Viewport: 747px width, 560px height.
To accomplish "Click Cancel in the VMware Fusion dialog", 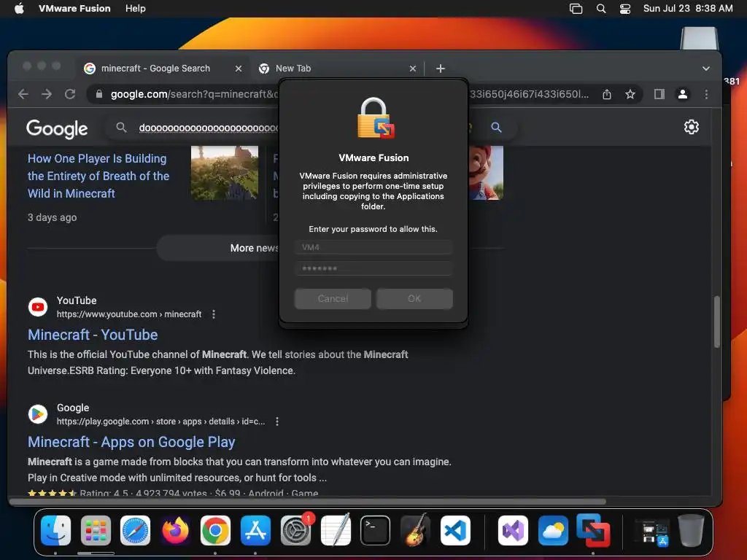I will tap(333, 298).
